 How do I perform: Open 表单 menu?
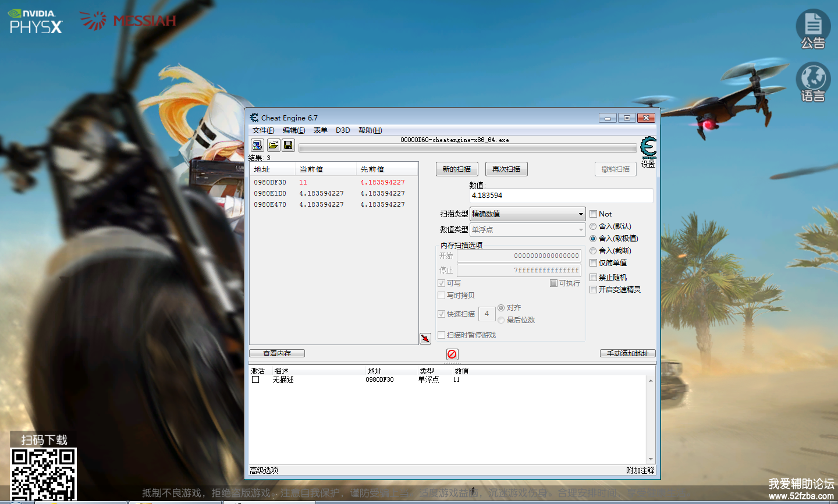pos(321,130)
